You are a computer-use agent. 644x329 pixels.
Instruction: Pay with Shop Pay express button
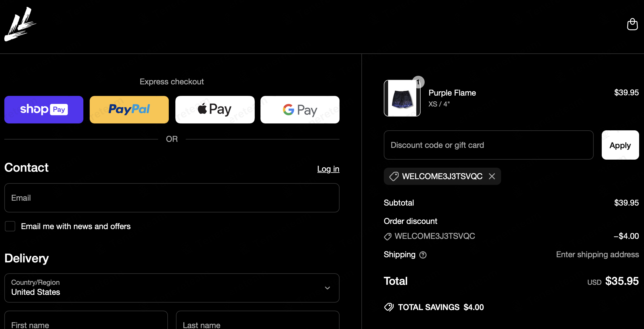44,110
